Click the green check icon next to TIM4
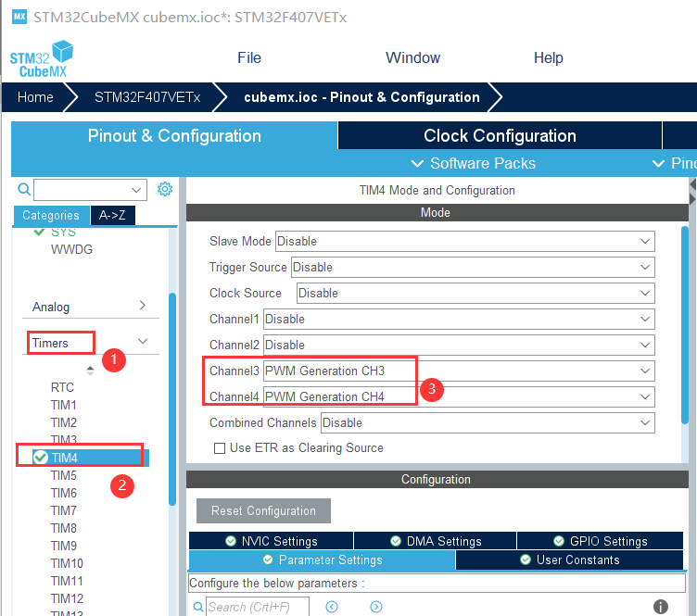The image size is (697, 616). point(41,458)
